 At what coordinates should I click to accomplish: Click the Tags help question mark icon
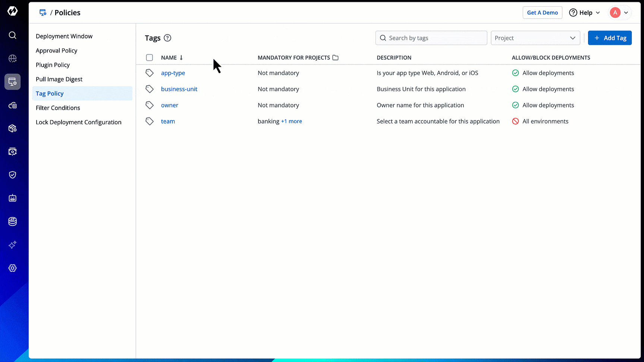pyautogui.click(x=167, y=38)
